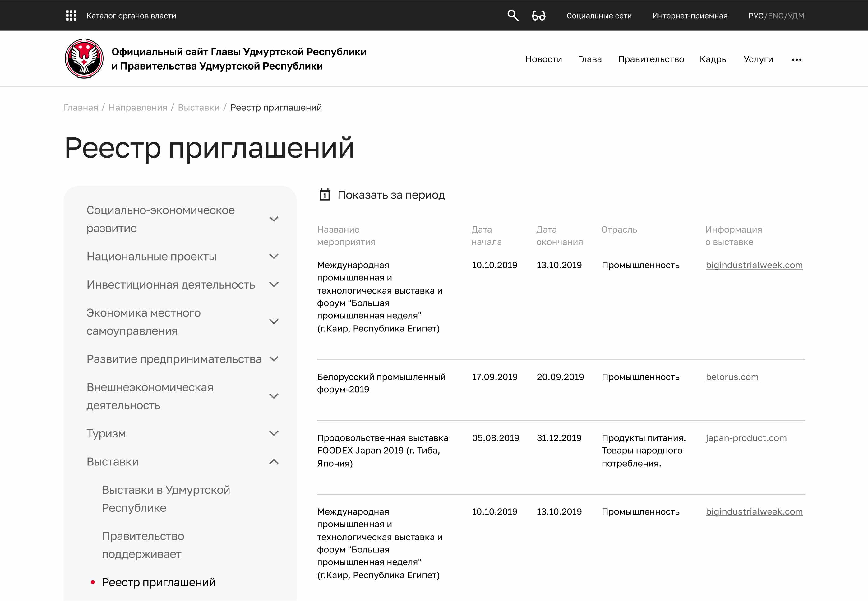This screenshot has width=868, height=601.
Task: Collapse the Выставки section chevron
Action: 274,461
